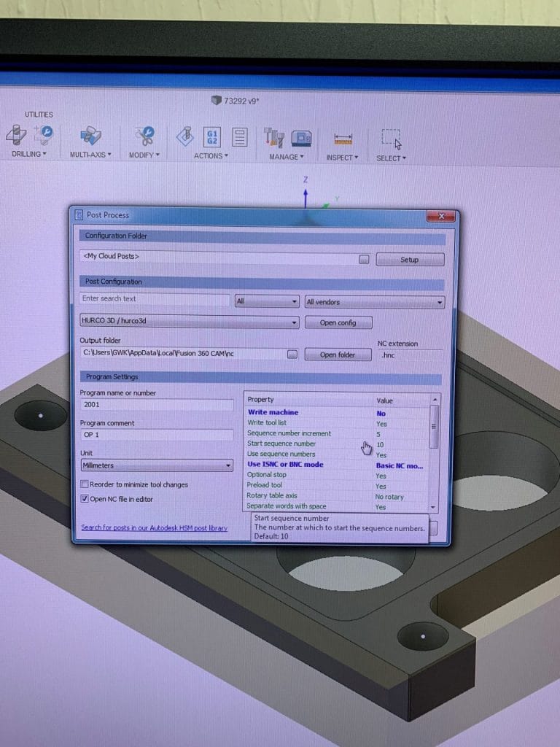Open the All vendors dropdown
The image size is (560, 747).
pos(374,302)
